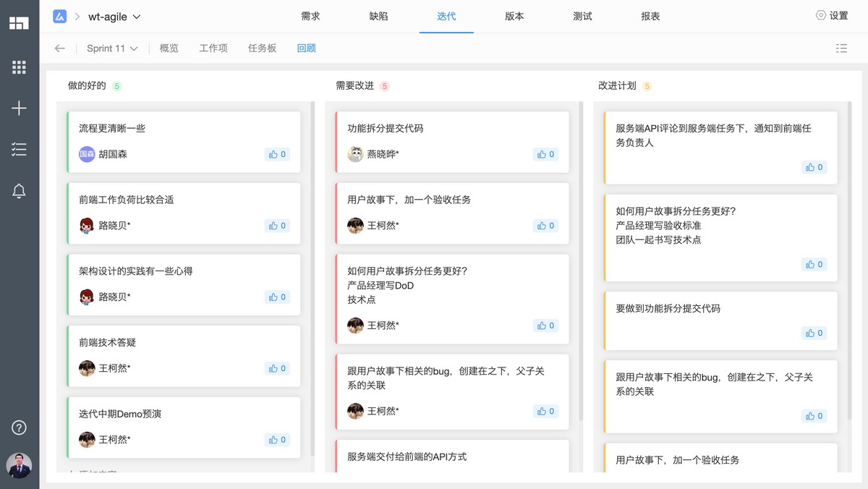Open the notifications bell icon
The height and width of the screenshot is (489, 868).
pos(19,190)
